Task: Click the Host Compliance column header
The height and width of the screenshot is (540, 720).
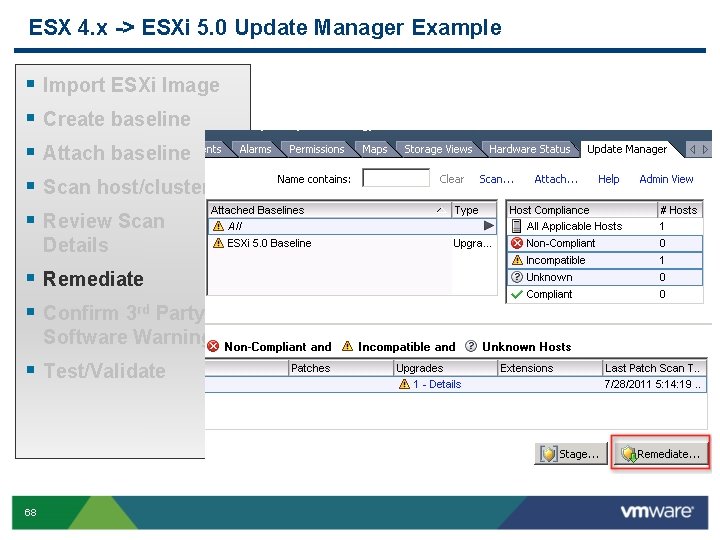Action: (582, 210)
